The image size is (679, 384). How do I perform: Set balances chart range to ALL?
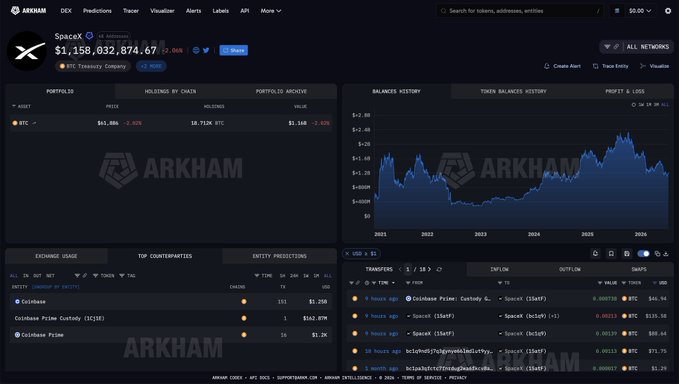click(x=665, y=105)
